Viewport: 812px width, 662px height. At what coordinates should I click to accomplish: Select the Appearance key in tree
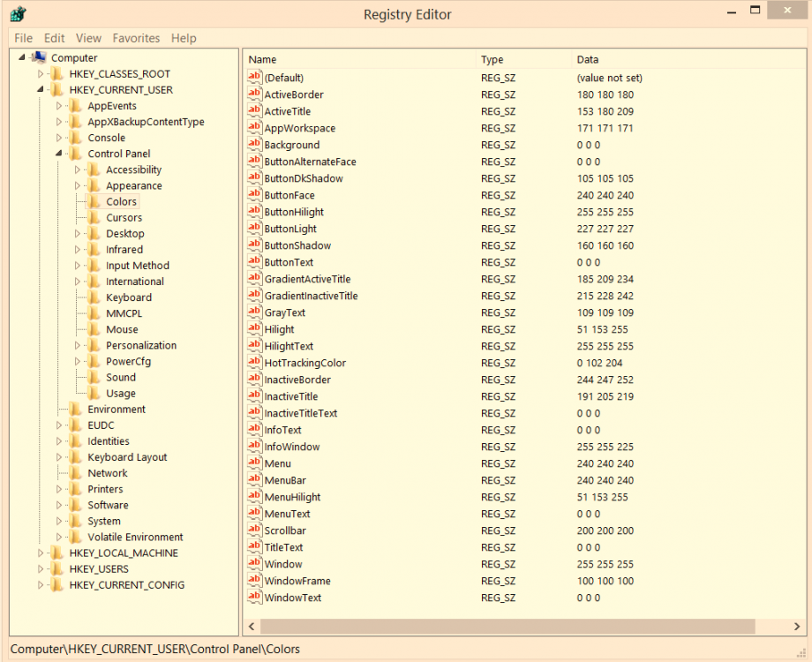[134, 185]
